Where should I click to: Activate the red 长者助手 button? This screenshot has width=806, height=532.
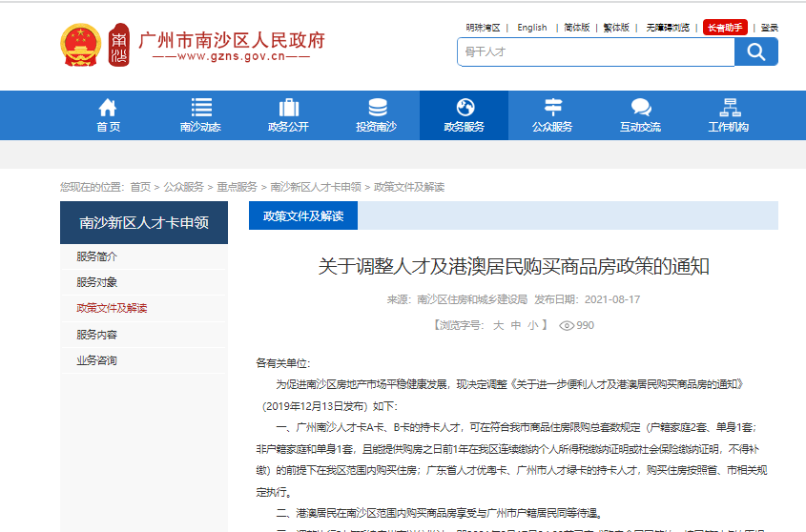(725, 28)
